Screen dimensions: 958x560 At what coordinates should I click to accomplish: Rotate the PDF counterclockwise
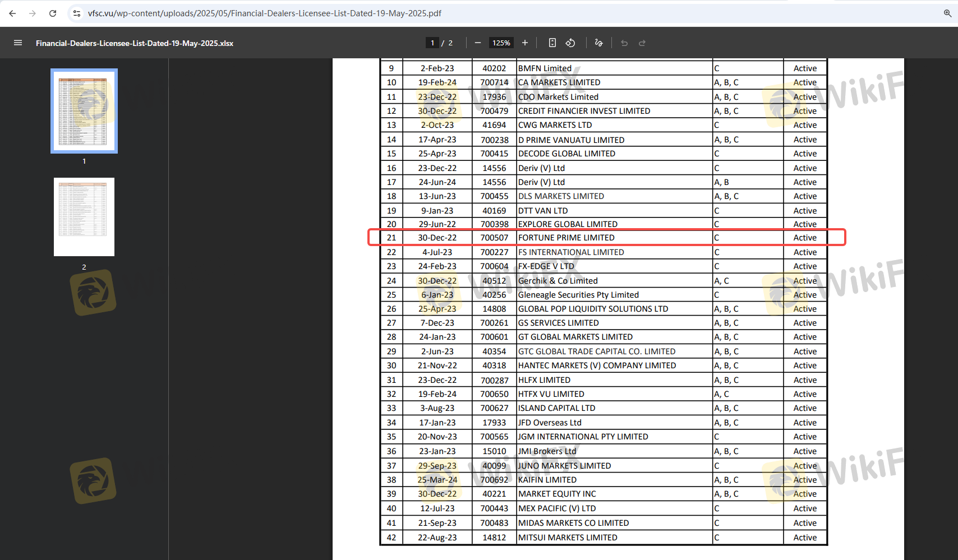pos(570,43)
